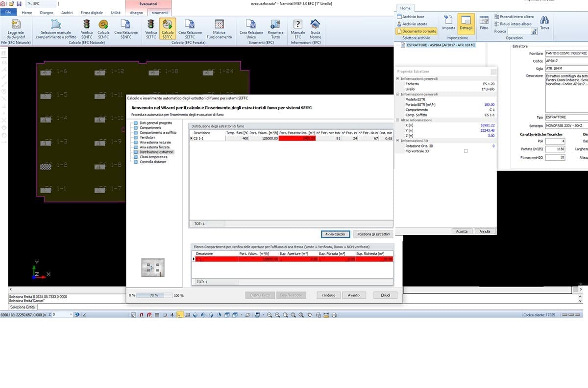Open Utilità ribbon tab

click(116, 13)
